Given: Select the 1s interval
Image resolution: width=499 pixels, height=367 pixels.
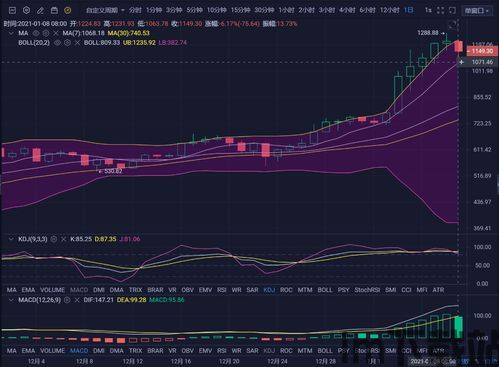Looking at the screenshot, I should tap(428, 11).
